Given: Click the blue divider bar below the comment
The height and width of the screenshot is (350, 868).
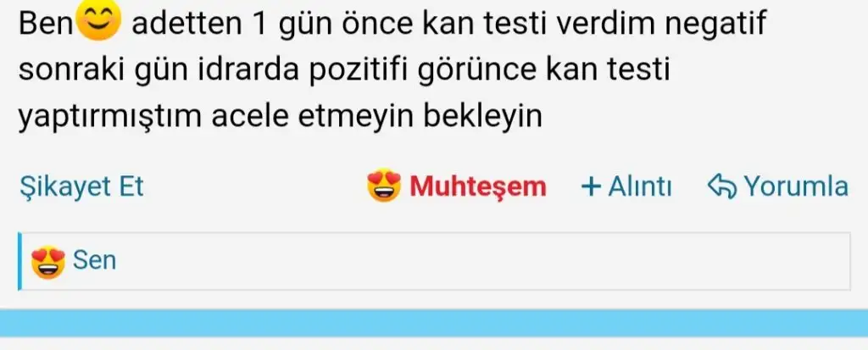Looking at the screenshot, I should point(434,324).
